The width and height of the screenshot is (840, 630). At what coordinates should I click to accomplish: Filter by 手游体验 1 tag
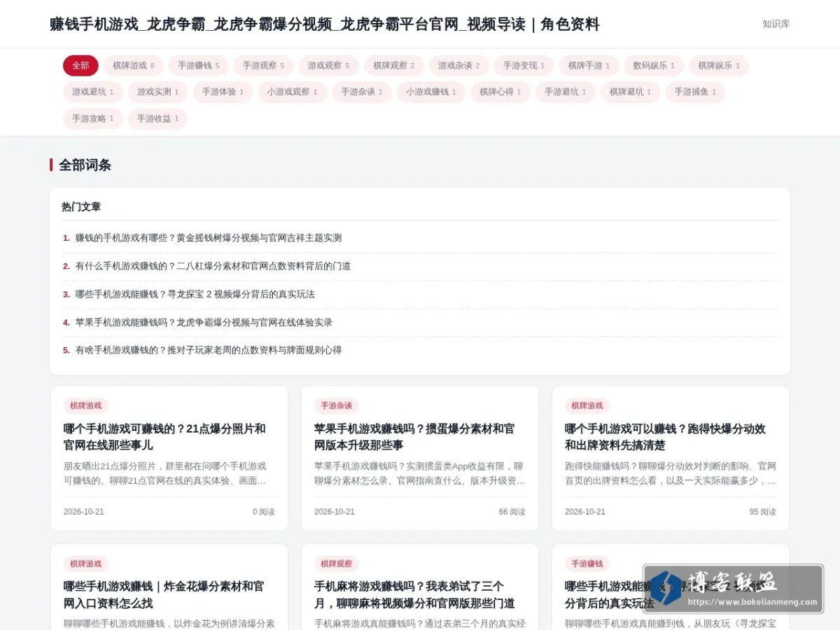pos(223,92)
